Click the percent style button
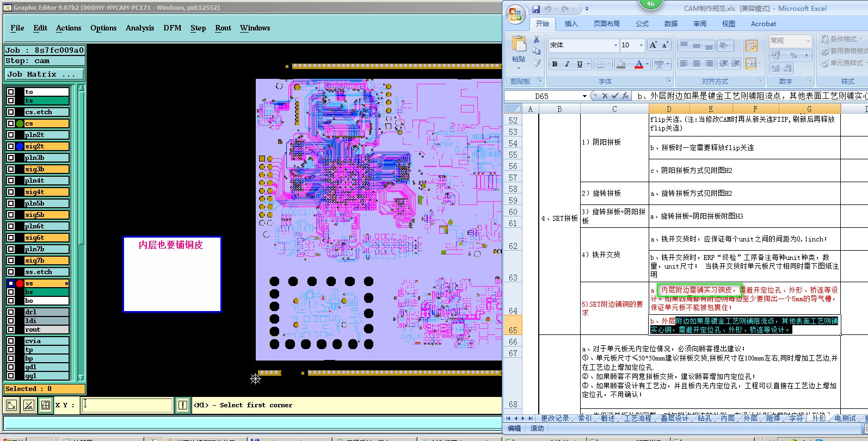The height and width of the screenshot is (441, 868). coord(793,55)
